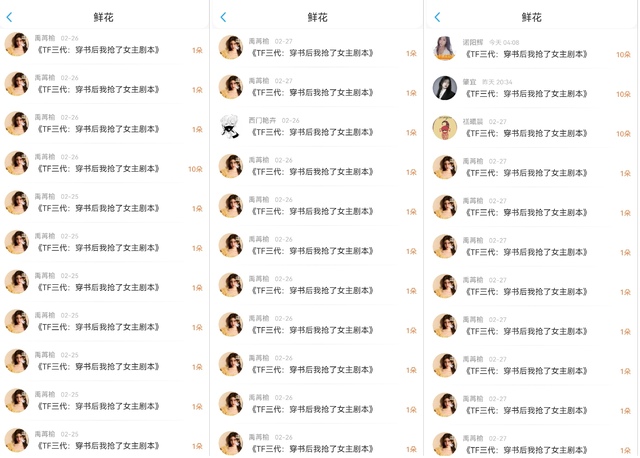Tap the 1朵 count on 西门艳卉's entry

click(411, 133)
